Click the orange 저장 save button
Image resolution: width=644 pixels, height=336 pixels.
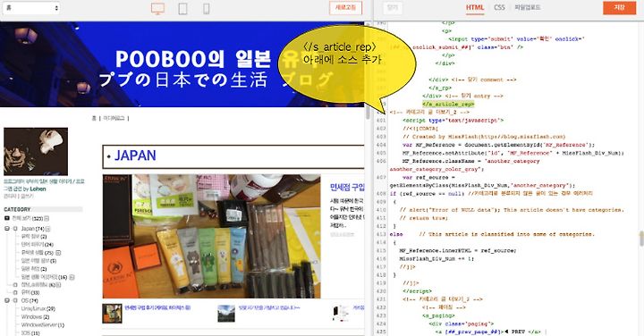619,8
